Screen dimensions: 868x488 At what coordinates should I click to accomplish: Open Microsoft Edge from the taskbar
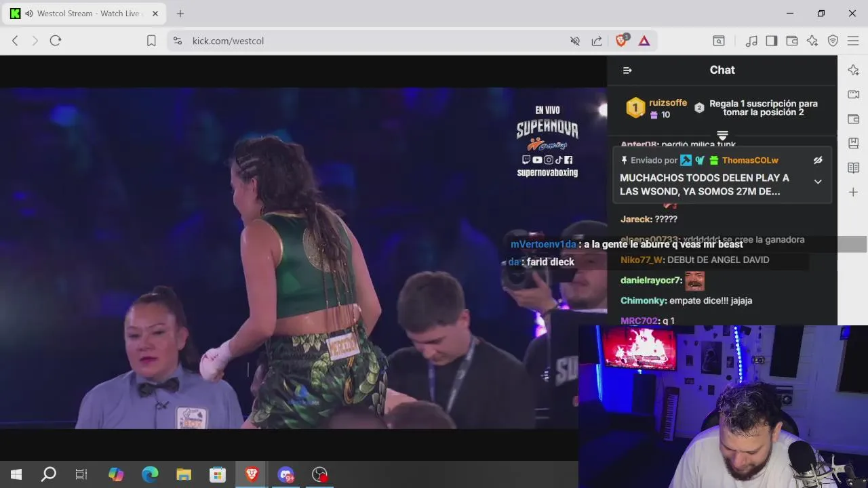[x=150, y=474]
